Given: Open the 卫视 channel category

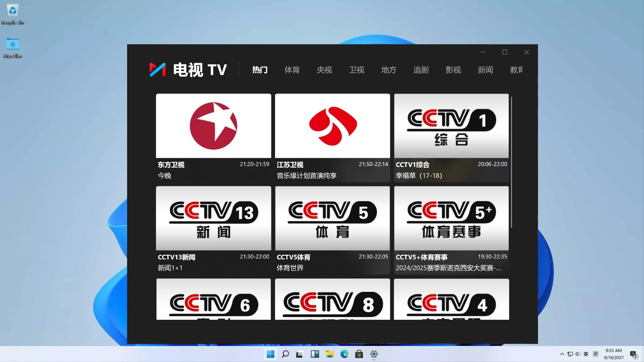Looking at the screenshot, I should click(356, 70).
